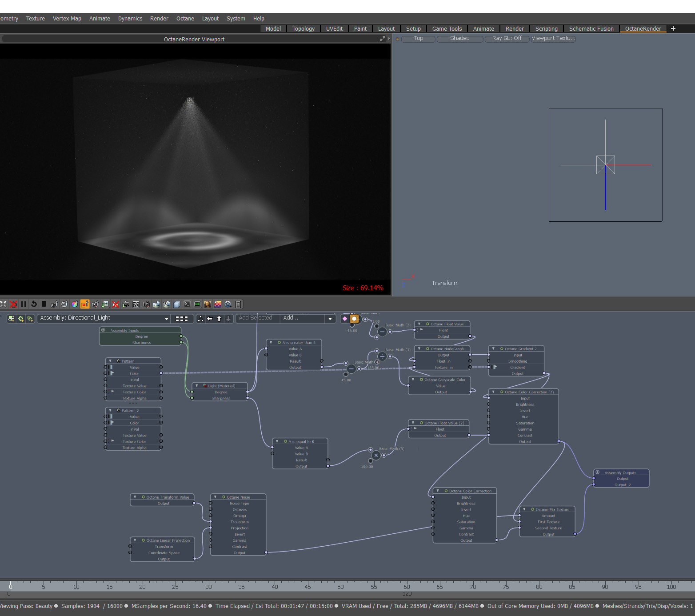This screenshot has height=616, width=695.
Task: Toggle Ray GL: Off in the viewport
Action: [x=507, y=38]
